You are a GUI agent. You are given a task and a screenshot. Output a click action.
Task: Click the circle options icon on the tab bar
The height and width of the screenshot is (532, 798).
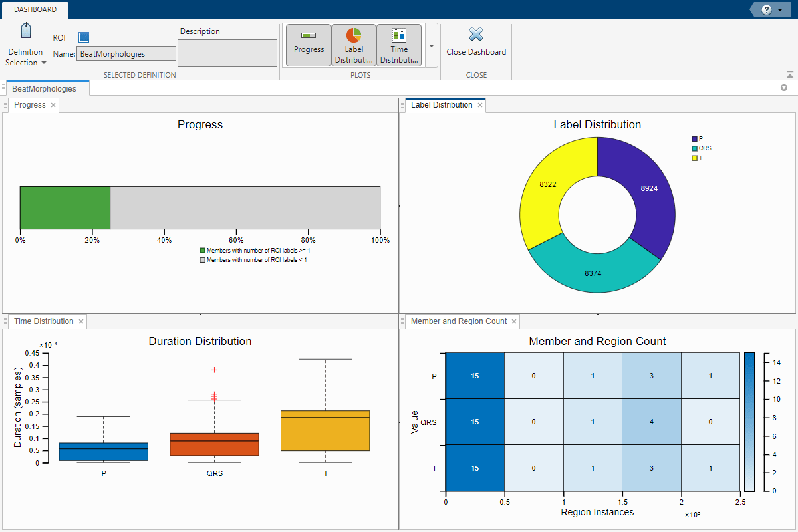click(784, 87)
